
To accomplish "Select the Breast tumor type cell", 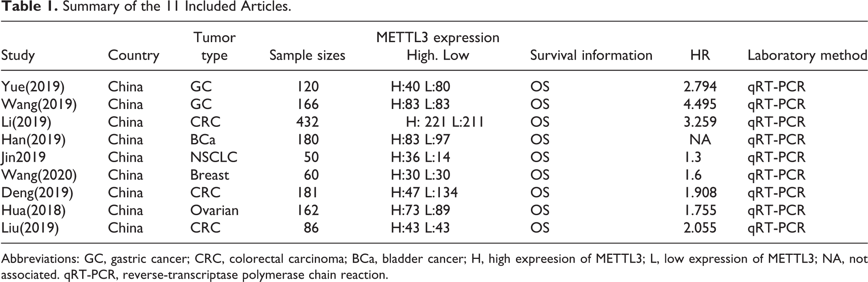I will (210, 175).
